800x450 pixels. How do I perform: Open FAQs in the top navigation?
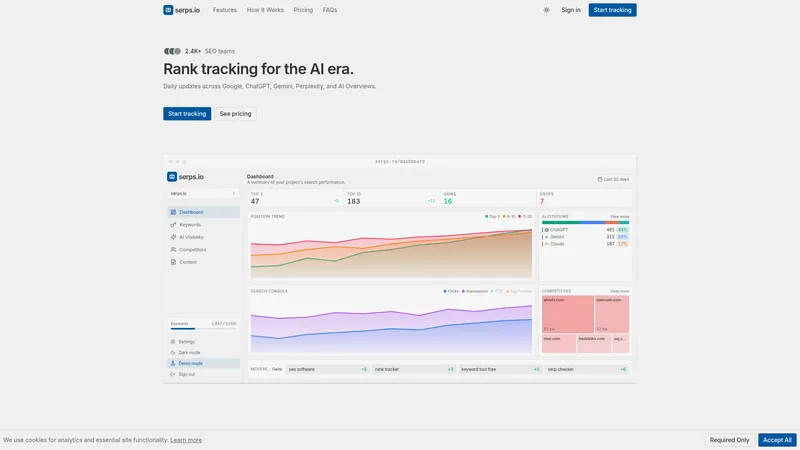(x=330, y=10)
